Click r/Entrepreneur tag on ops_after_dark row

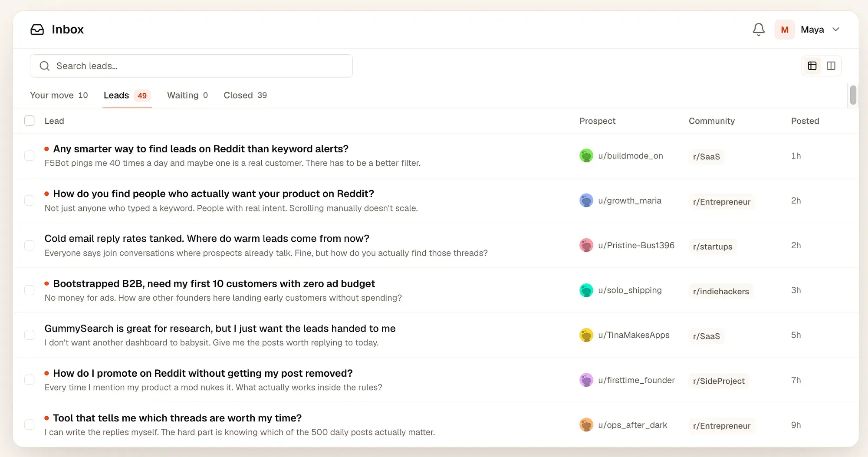tap(722, 426)
